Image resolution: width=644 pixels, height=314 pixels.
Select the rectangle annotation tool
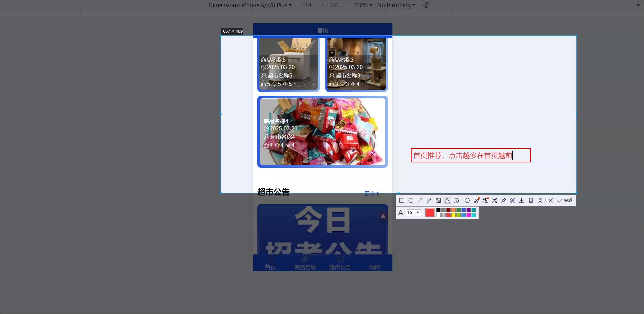click(402, 200)
